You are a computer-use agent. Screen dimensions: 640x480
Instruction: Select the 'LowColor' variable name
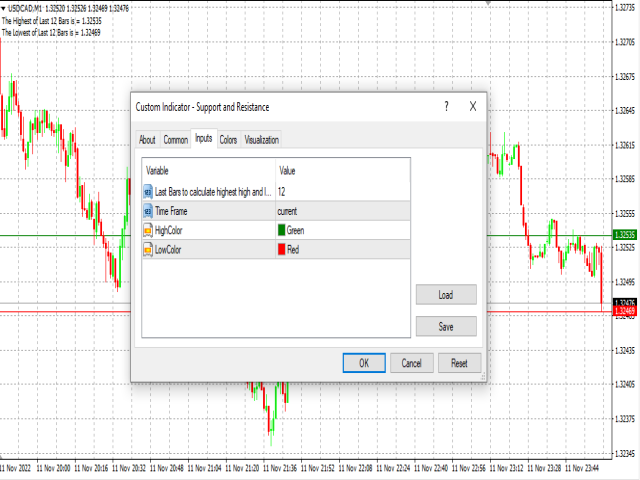coord(168,249)
